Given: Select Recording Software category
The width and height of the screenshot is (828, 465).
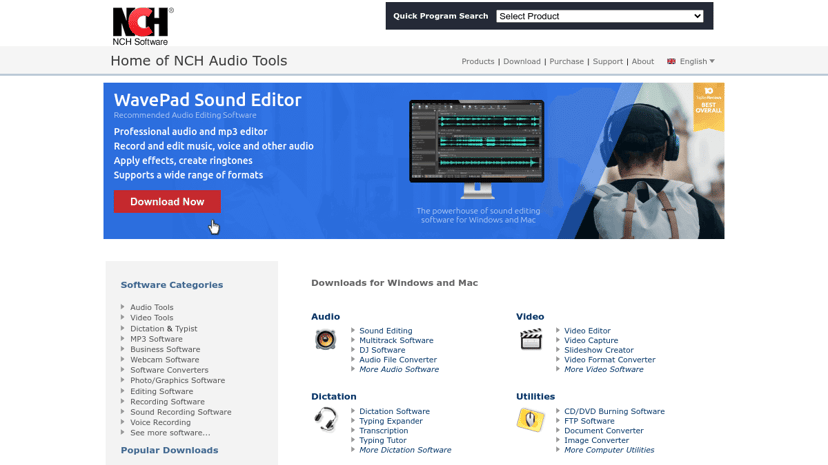Looking at the screenshot, I should pyautogui.click(x=167, y=402).
